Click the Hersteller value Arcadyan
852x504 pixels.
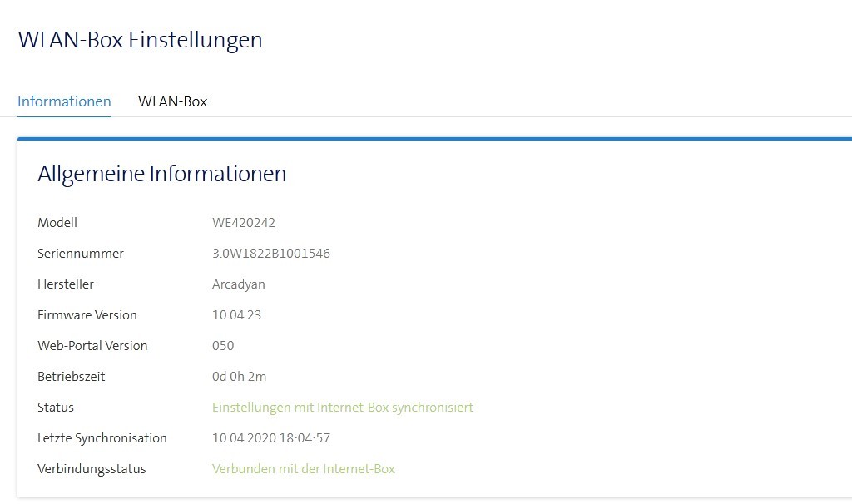pos(238,284)
